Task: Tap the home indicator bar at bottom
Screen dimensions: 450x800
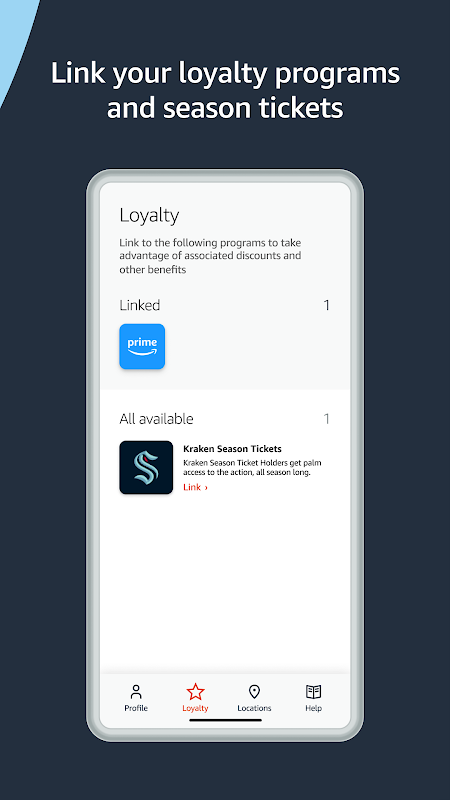Action: tap(225, 720)
